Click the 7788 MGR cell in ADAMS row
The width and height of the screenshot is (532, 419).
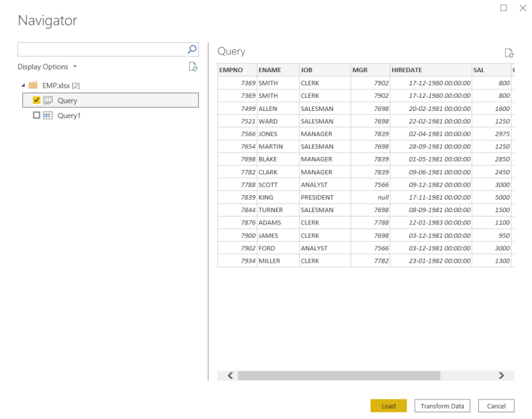tap(370, 223)
